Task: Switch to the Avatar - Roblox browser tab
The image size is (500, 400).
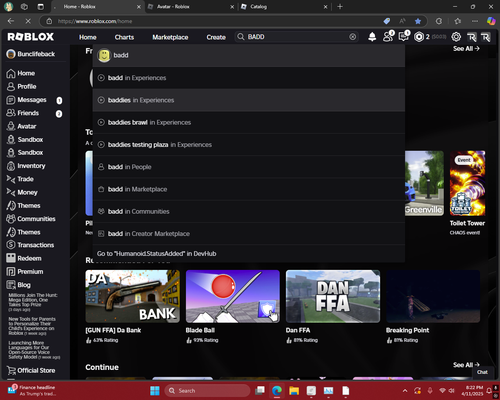Action: click(190, 7)
